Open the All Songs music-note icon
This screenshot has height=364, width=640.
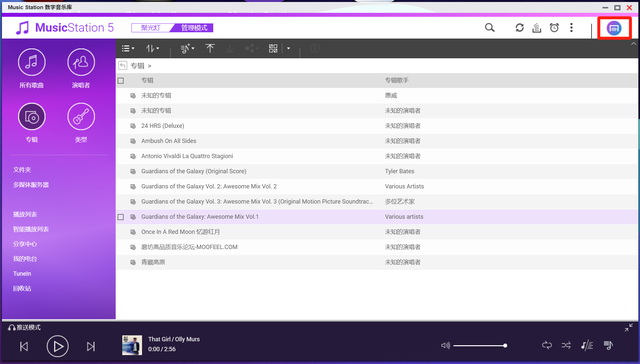tap(31, 62)
